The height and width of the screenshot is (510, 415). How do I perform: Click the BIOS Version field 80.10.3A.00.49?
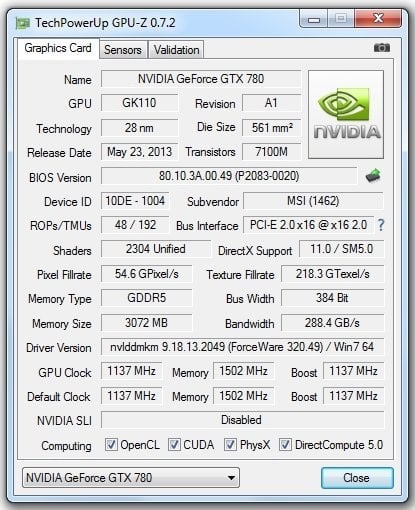[229, 176]
